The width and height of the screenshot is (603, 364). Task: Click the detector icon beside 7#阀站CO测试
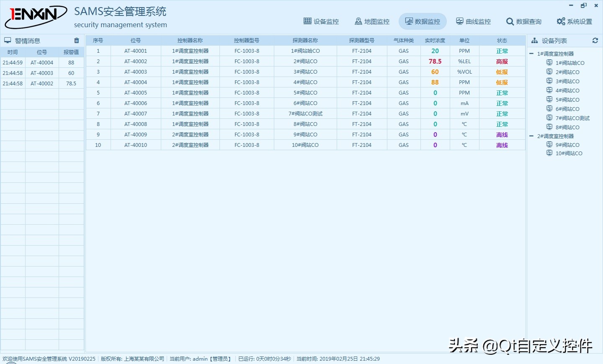click(x=549, y=118)
